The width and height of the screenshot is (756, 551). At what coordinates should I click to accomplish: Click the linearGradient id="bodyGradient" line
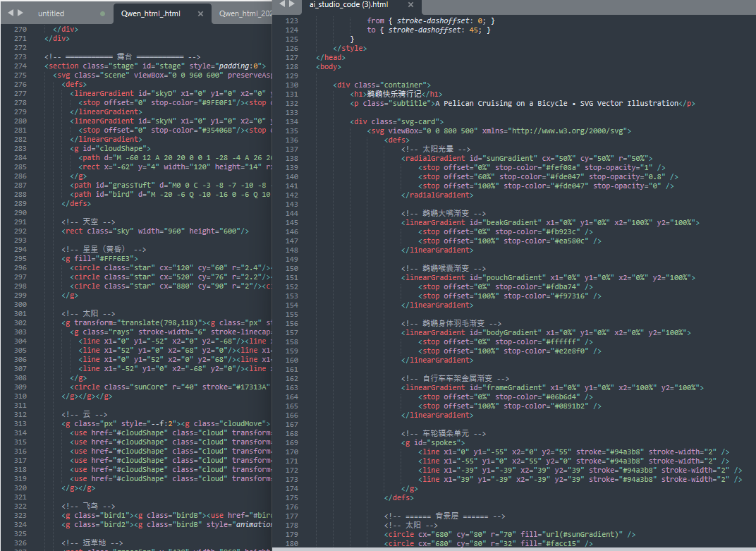pyautogui.click(x=546, y=332)
